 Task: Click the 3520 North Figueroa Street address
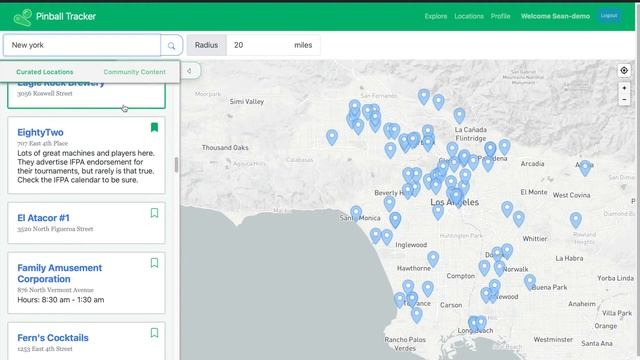click(x=55, y=229)
